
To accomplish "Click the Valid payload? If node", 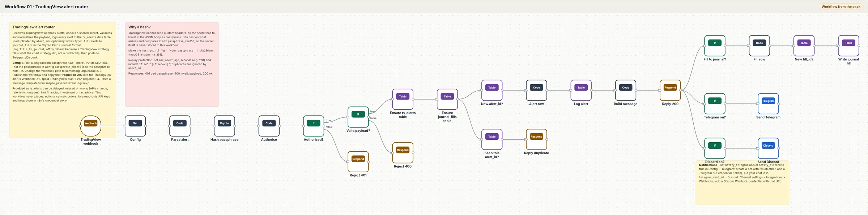I will pyautogui.click(x=358, y=117).
